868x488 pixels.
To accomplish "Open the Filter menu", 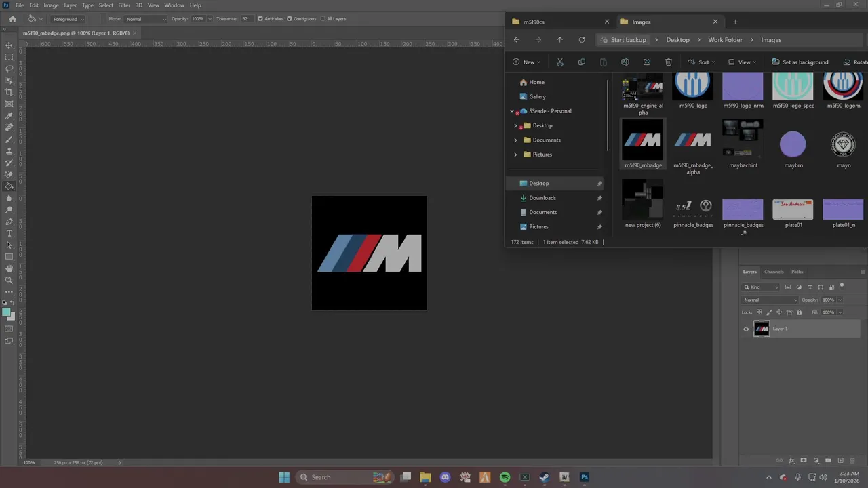I will [124, 5].
